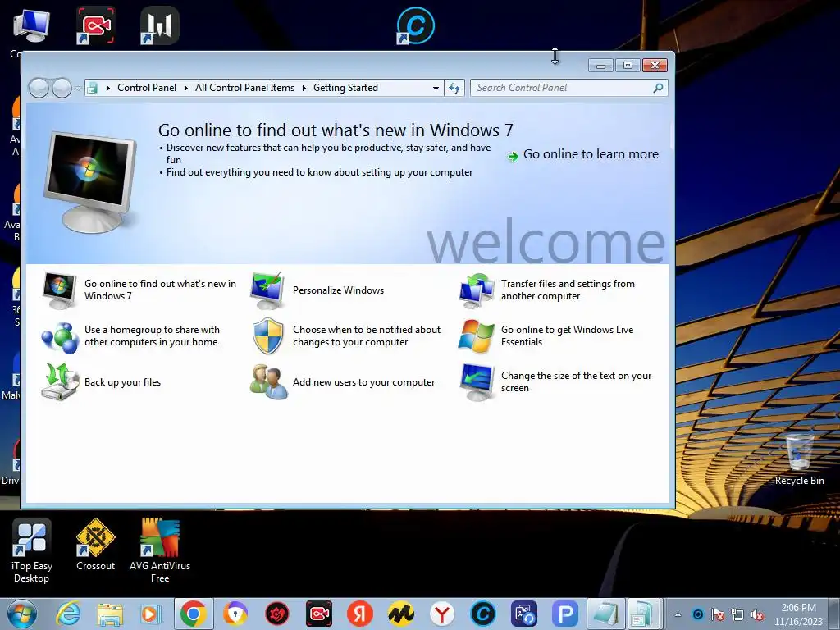
Task: Click the Control Panel address bar icon
Action: [x=93, y=88]
